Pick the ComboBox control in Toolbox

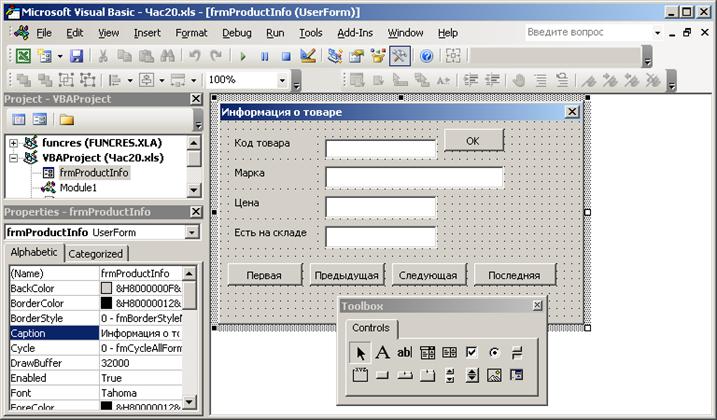(427, 353)
